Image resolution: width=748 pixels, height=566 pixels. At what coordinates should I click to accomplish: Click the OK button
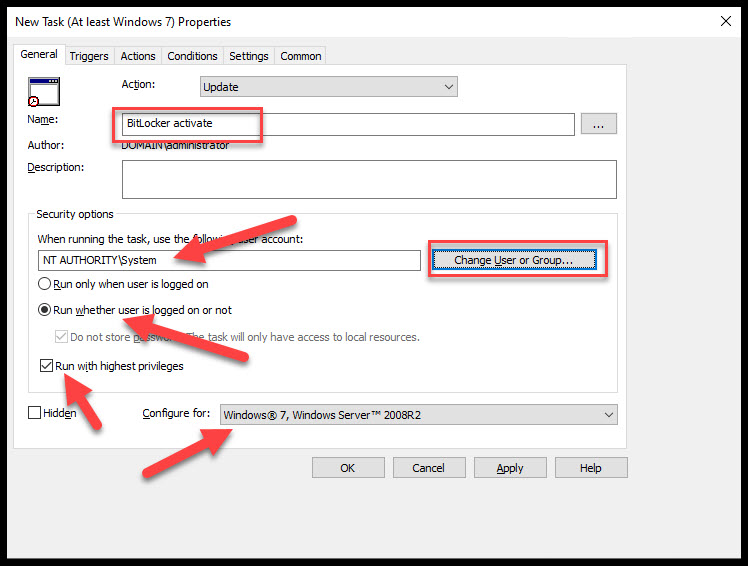[348, 468]
